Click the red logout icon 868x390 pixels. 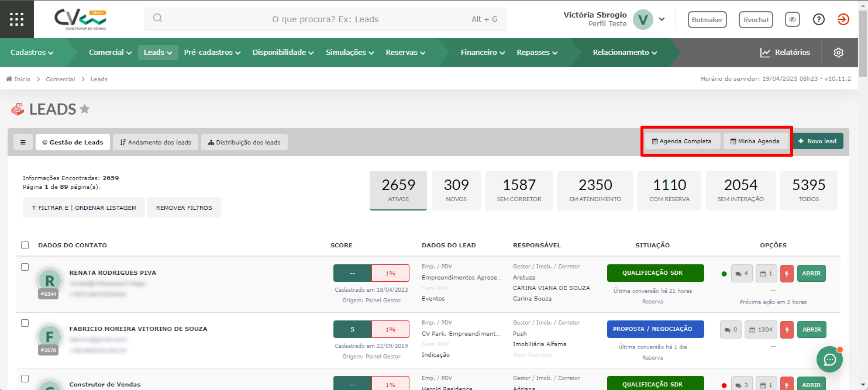pos(843,19)
